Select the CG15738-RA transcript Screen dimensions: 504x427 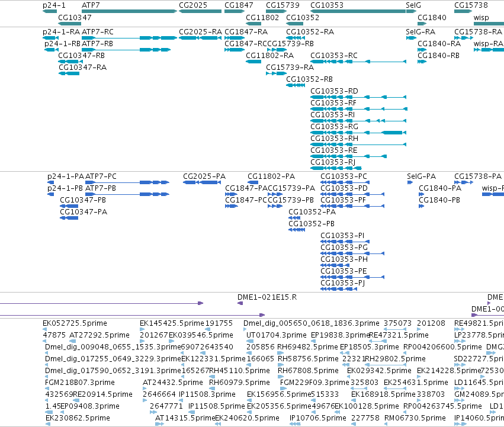(464, 38)
